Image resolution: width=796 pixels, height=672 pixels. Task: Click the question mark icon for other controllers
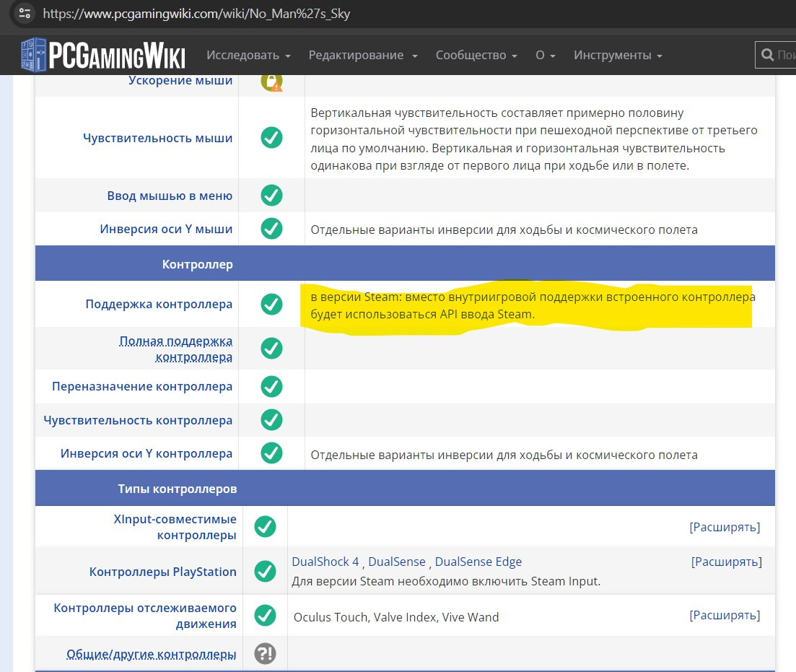pyautogui.click(x=265, y=654)
